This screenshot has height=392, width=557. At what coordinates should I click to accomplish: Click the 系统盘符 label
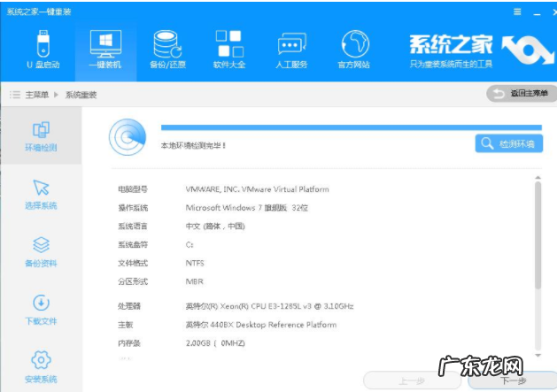click(133, 244)
